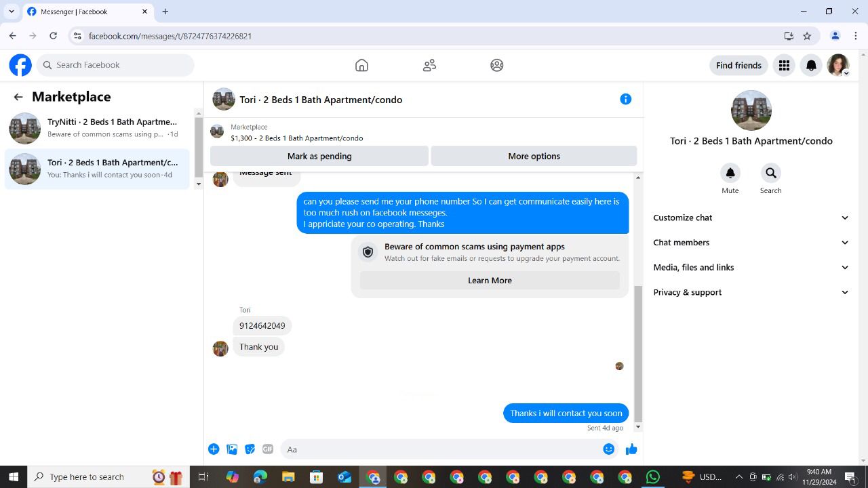The width and height of the screenshot is (868, 488).
Task: Open the Windows notification center
Action: pyautogui.click(x=850, y=477)
